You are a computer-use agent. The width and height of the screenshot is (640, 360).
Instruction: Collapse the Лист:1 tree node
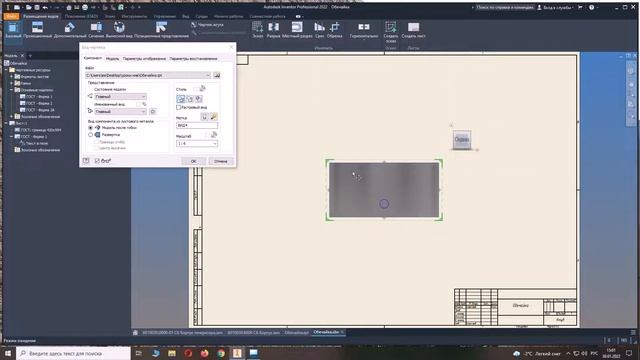[7, 123]
